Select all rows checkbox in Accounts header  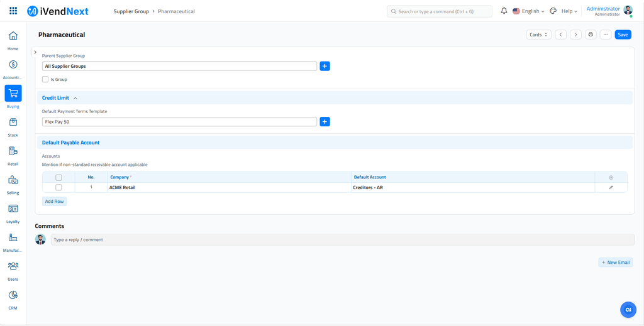58,178
